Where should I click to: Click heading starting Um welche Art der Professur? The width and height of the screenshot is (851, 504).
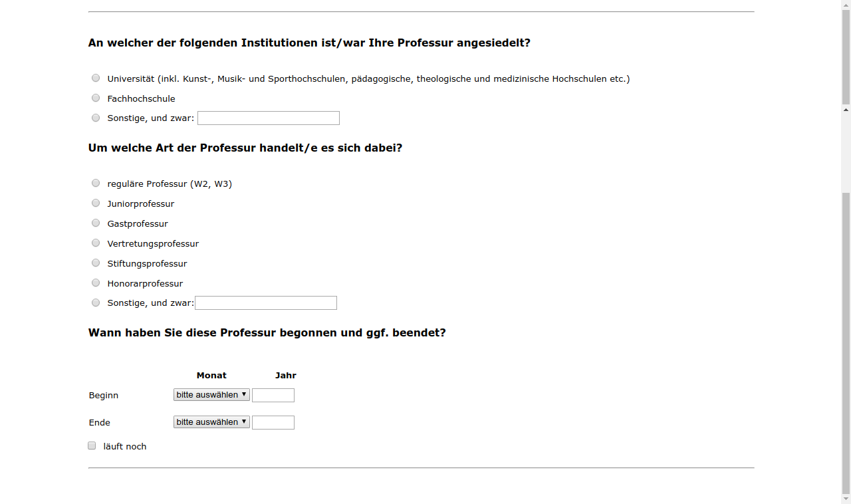coord(245,148)
